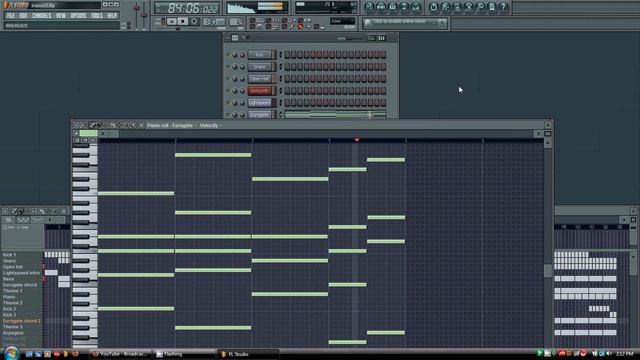
Task: Open the FILE menu
Action: click(10, 16)
